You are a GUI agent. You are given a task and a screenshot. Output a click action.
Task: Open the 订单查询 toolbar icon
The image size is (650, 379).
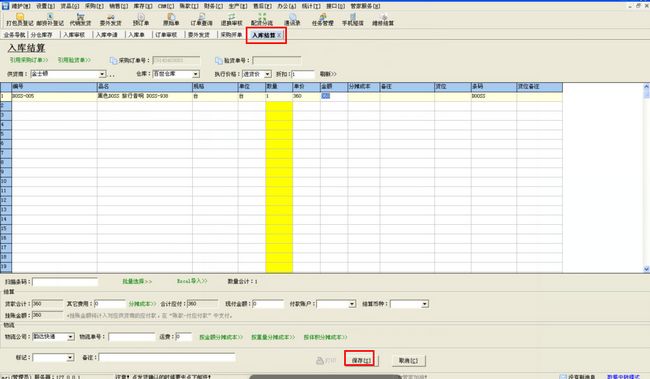click(201, 19)
